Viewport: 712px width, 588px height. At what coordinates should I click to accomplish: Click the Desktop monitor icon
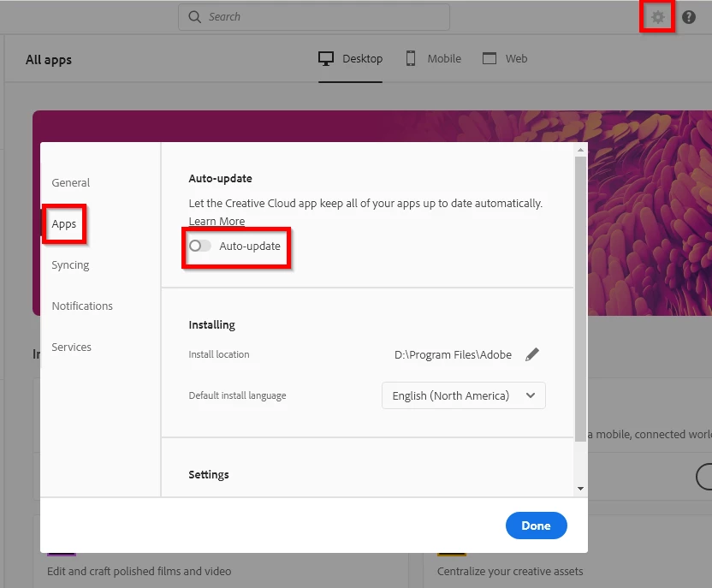click(325, 58)
